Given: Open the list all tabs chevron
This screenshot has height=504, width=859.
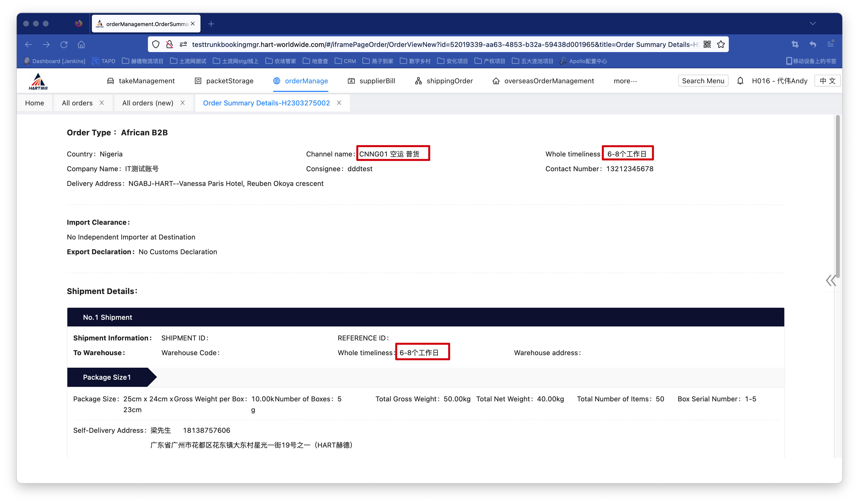Looking at the screenshot, I should tap(813, 24).
